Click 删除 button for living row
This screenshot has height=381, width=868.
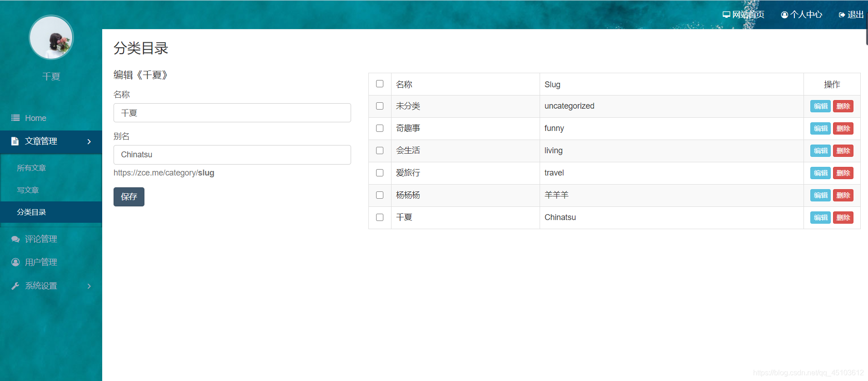843,150
